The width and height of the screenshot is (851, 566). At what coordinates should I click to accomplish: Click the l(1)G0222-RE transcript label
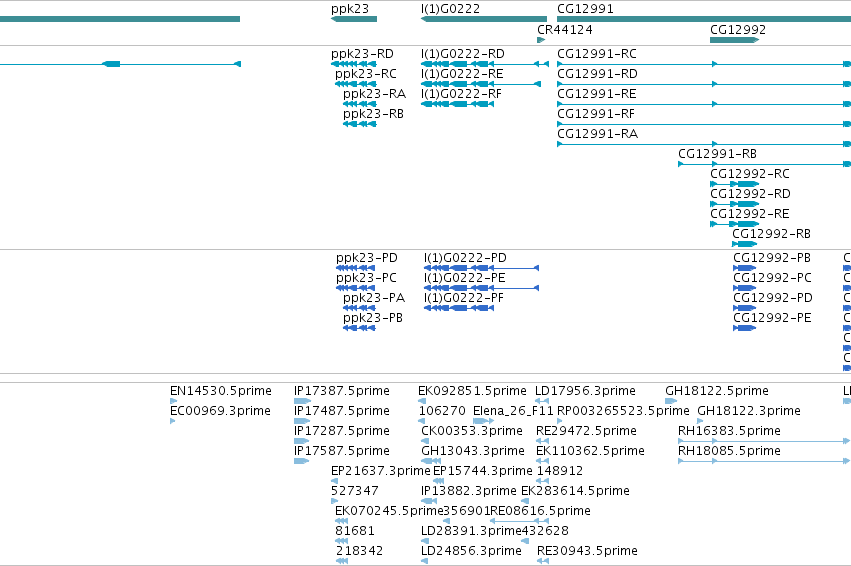[x=462, y=74]
